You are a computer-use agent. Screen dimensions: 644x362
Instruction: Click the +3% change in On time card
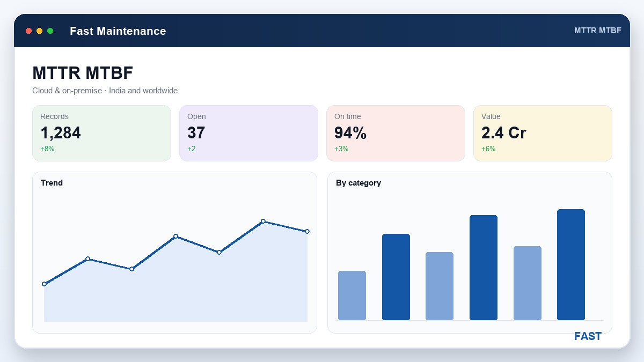(341, 149)
